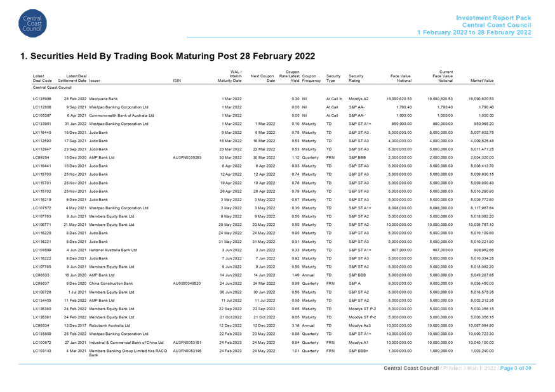Click the Final Maturity Date column header
The height and width of the screenshot is (392, 555).
coord(263,79)
